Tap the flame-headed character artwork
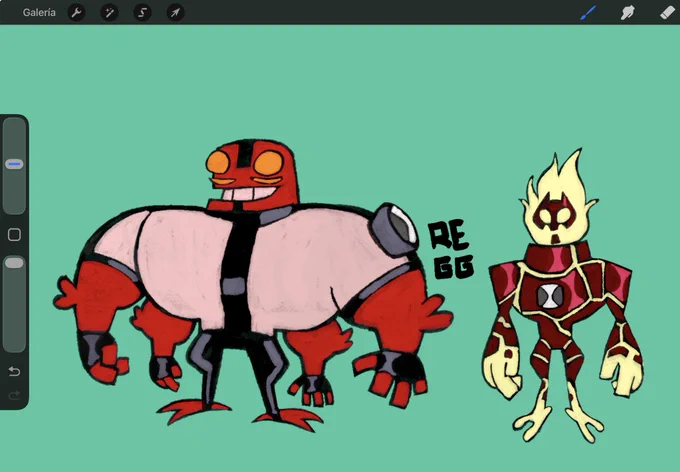Image resolution: width=680 pixels, height=472 pixels. (563, 296)
